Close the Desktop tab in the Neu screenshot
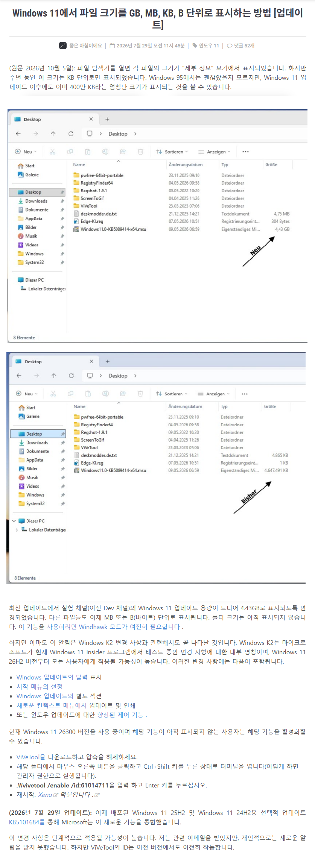Screen dimensions: 315x868 91,119
